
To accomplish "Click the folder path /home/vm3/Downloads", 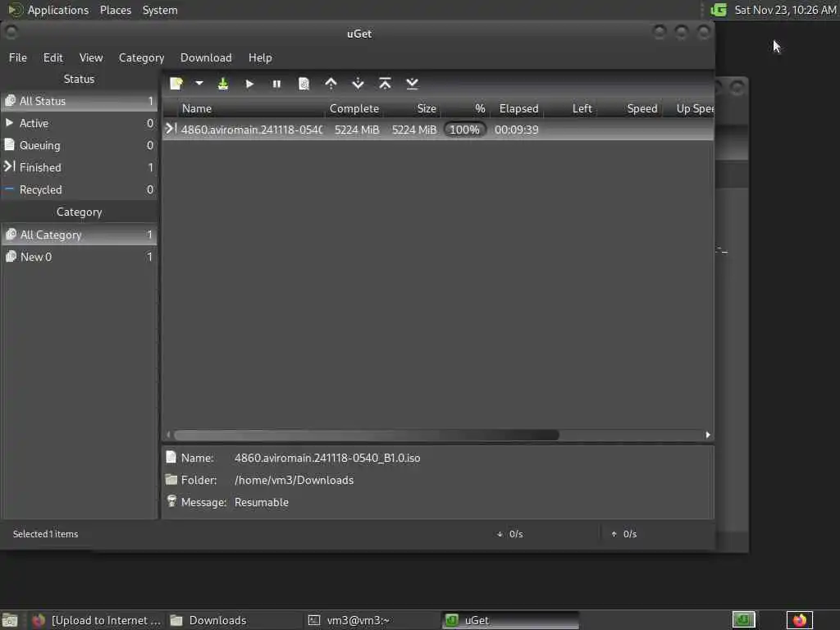I will [x=294, y=480].
